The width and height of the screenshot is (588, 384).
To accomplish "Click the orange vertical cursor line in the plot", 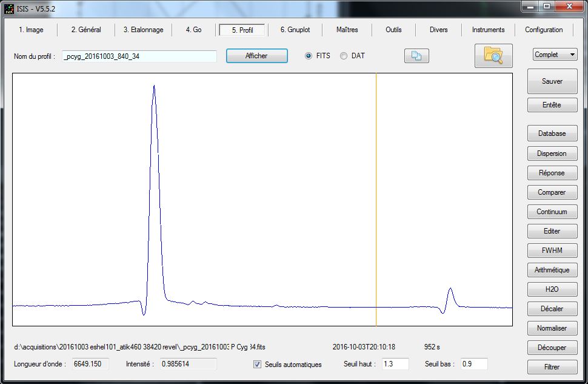I will click(x=376, y=200).
